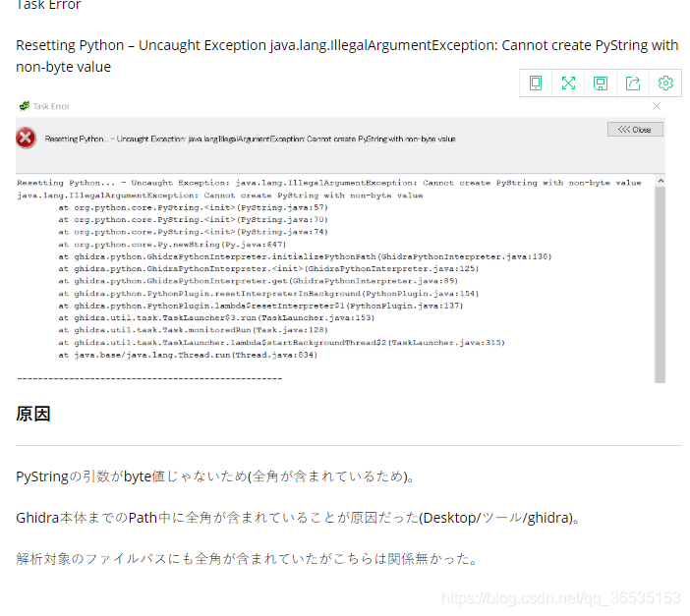Click the line containing Task.java:128
The image size is (690, 616).
194,330
